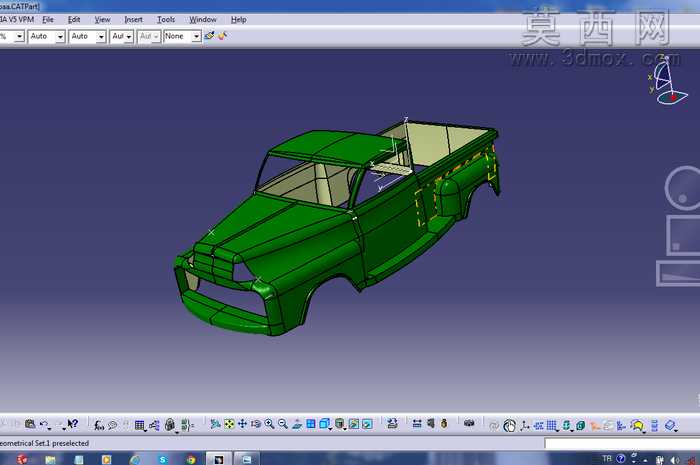
Task: Click the Undo arrow icon
Action: (x=44, y=424)
